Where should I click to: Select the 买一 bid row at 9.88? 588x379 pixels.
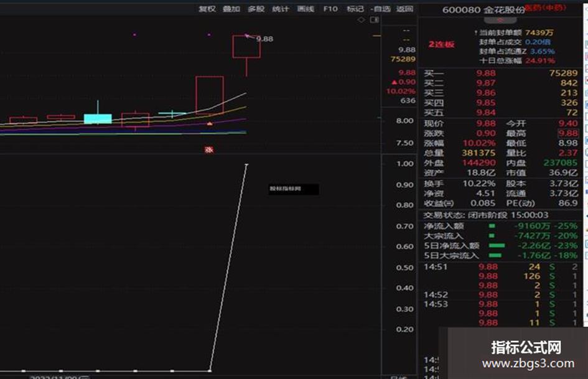[x=501, y=73]
